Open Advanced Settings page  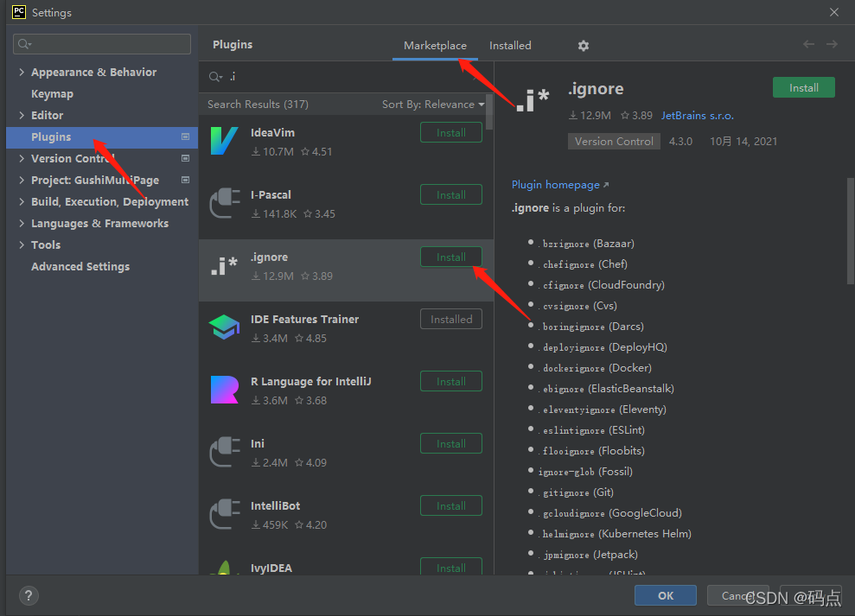[x=80, y=267]
